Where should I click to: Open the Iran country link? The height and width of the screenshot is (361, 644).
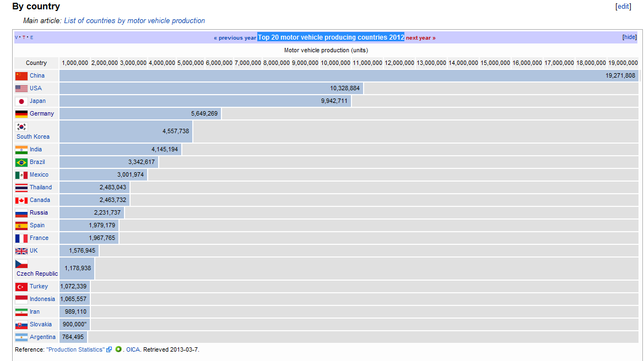pos(35,312)
